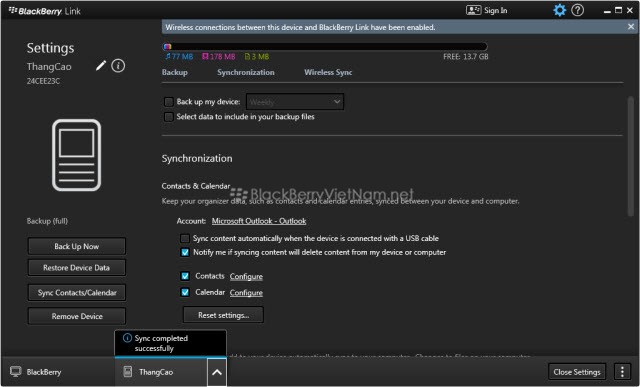The width and height of the screenshot is (640, 387).
Task: Click the Back Up Now button
Action: 77,246
